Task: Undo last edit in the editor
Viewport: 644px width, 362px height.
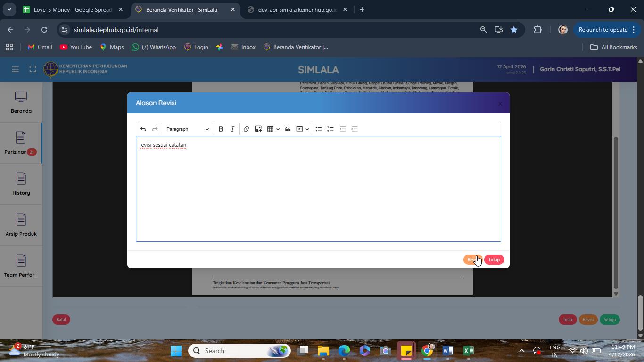Action: [143, 129]
